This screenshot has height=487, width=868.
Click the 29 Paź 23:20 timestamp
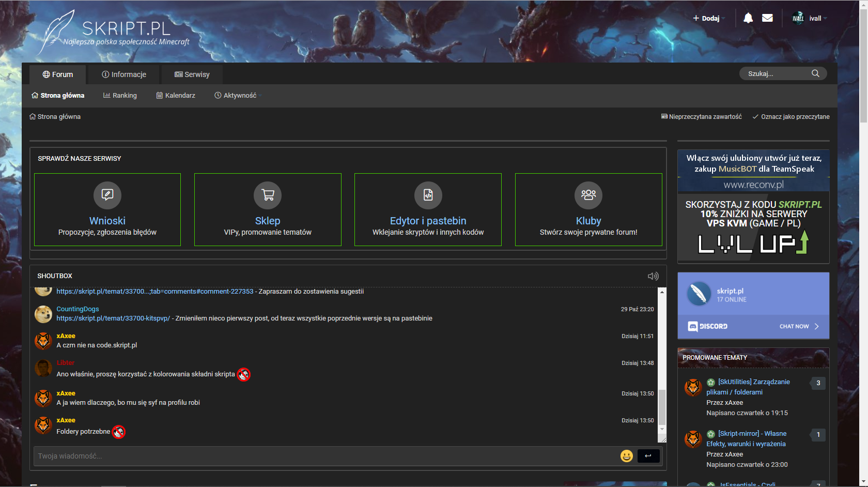pyautogui.click(x=637, y=309)
